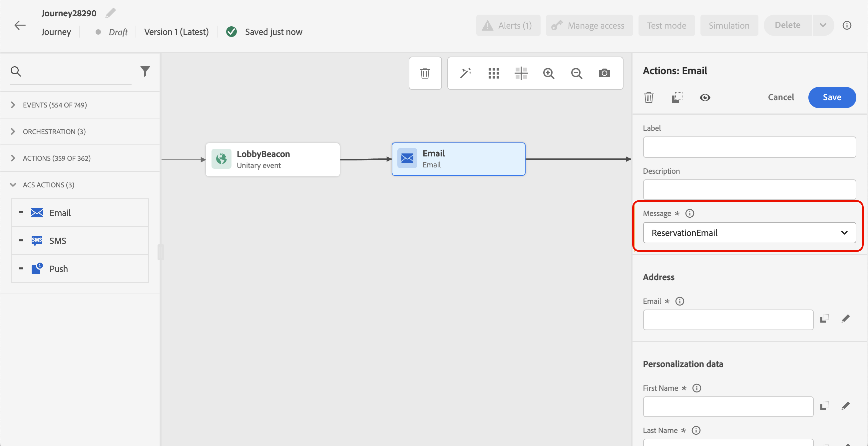Toggle the eye read-only view icon
The image size is (868, 446).
click(704, 98)
